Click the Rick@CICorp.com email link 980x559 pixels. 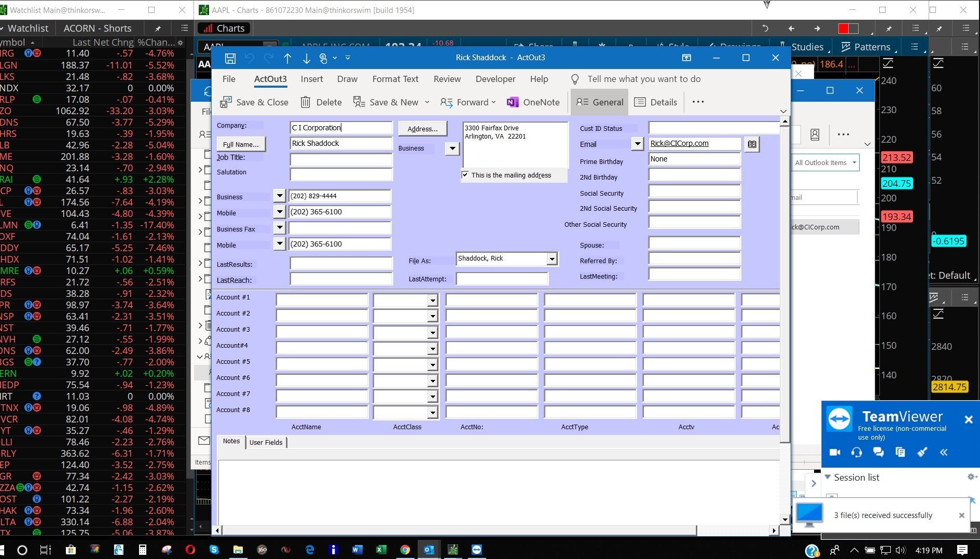tap(679, 143)
